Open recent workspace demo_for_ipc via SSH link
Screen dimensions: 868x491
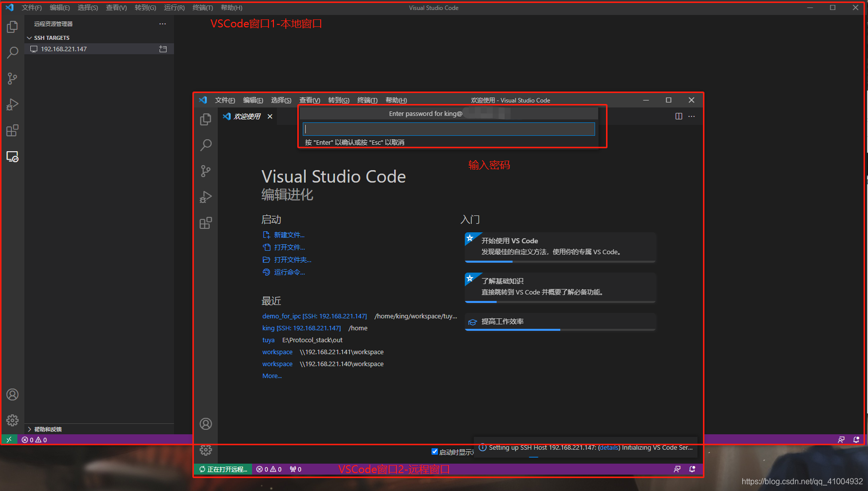click(x=281, y=315)
